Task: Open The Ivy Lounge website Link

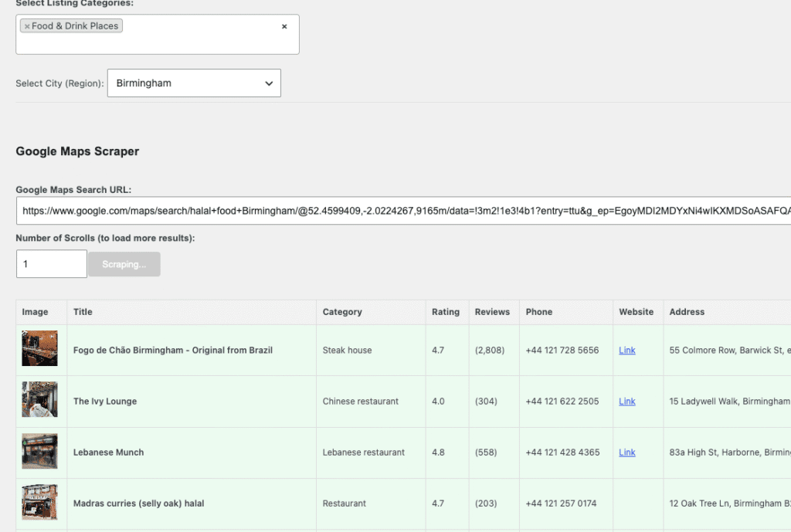Action: [627, 402]
